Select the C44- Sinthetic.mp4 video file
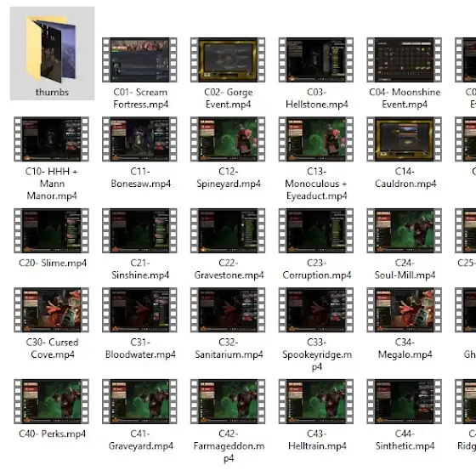This screenshot has height=476, width=476. (404, 401)
